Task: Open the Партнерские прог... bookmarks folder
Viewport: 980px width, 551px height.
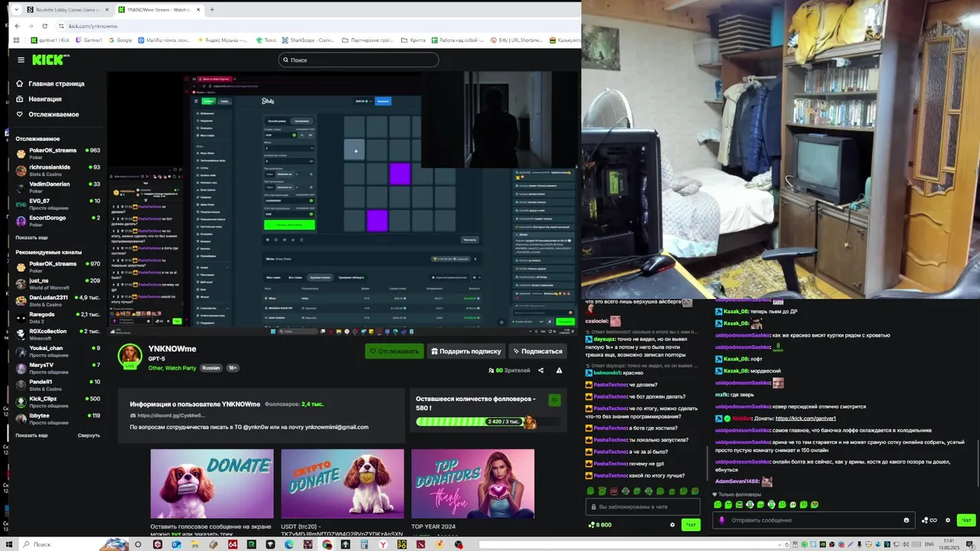Action: [367, 40]
